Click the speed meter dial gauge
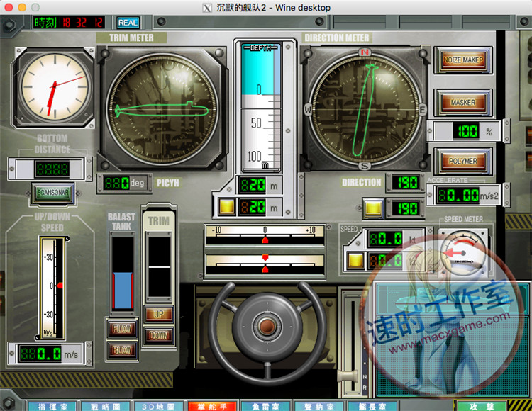Screen dimensions: 532x411 463,253
